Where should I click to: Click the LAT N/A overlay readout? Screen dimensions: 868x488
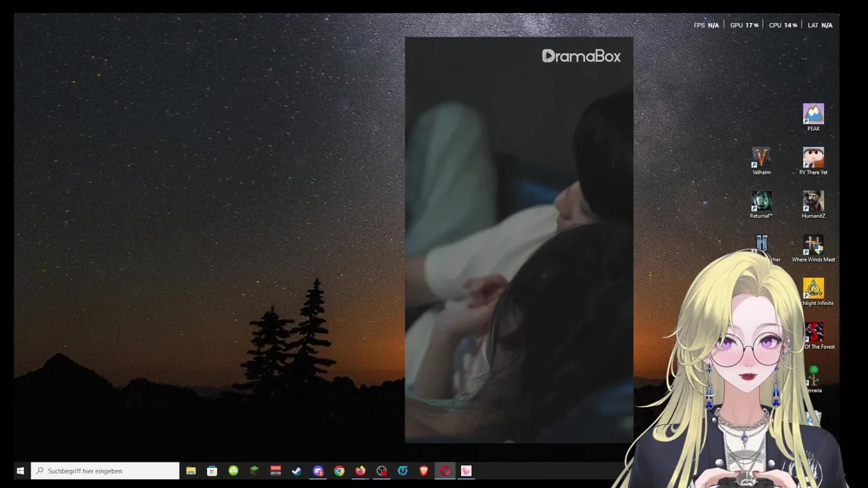pyautogui.click(x=820, y=25)
